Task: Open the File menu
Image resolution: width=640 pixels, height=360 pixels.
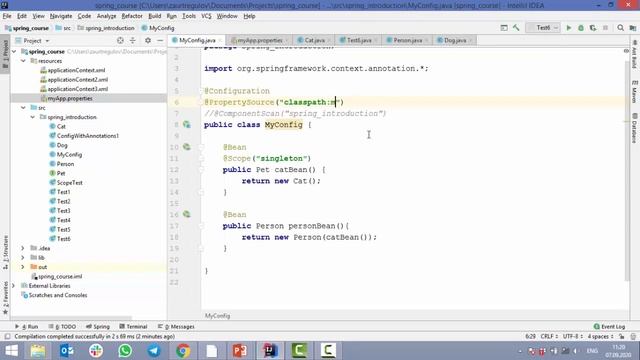Action: point(7,16)
